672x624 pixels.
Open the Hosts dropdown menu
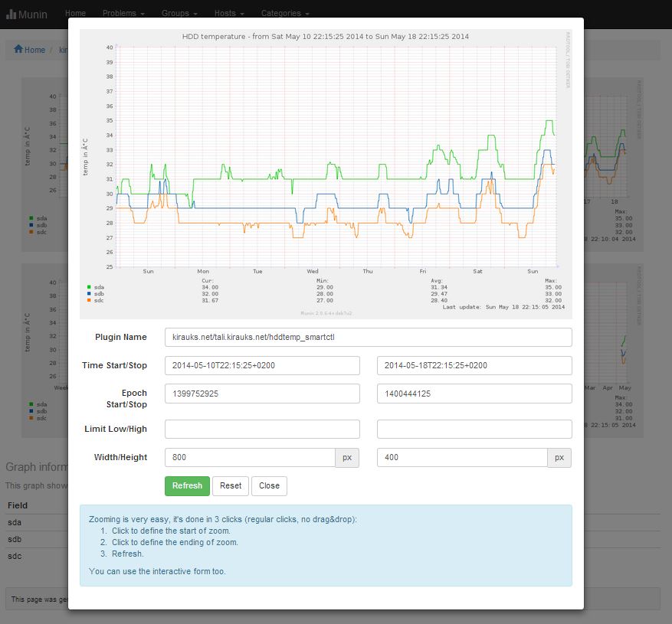point(230,14)
